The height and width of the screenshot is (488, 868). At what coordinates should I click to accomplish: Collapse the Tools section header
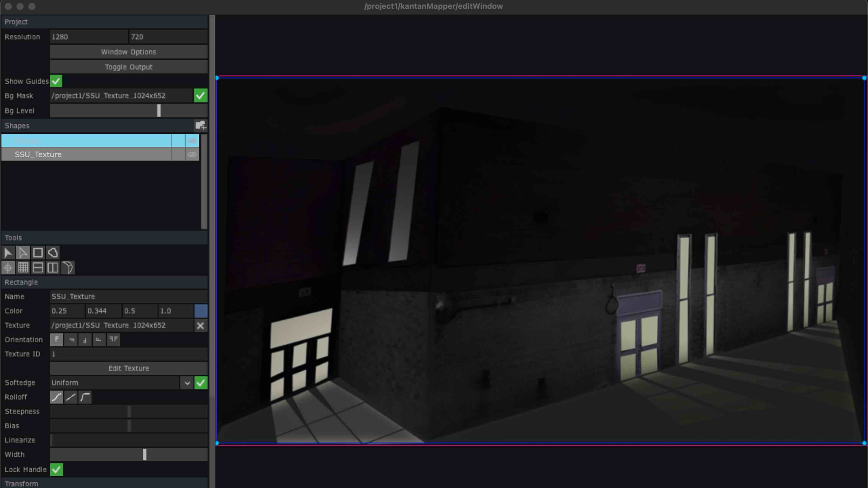(14, 237)
